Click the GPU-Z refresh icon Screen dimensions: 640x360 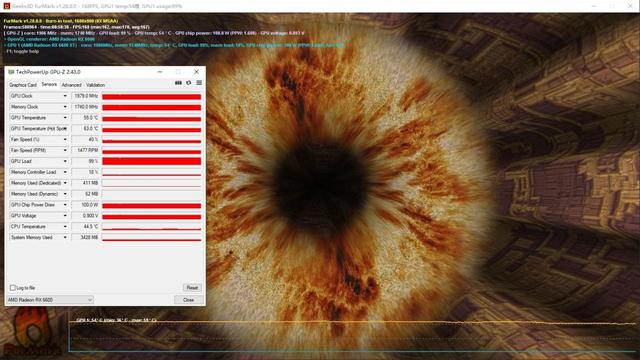189,83
